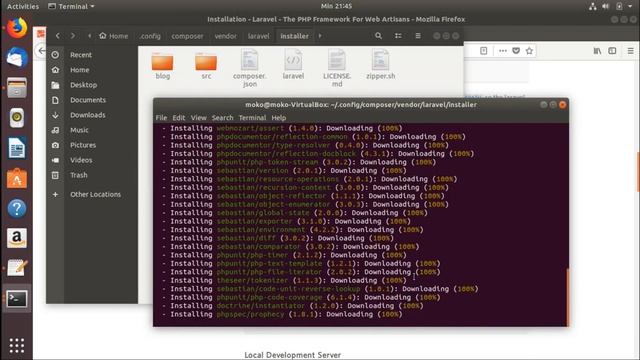Open the terminal Help menu
The height and width of the screenshot is (360, 640).
click(279, 118)
